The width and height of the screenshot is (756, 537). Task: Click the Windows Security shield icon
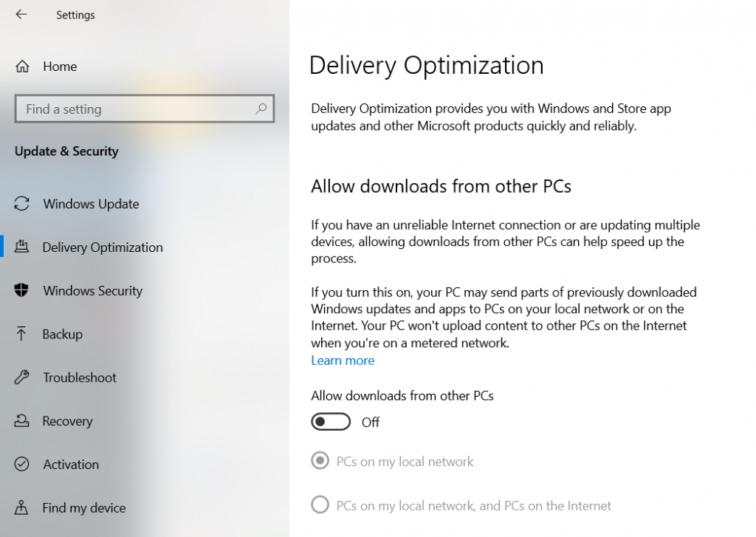coord(22,291)
